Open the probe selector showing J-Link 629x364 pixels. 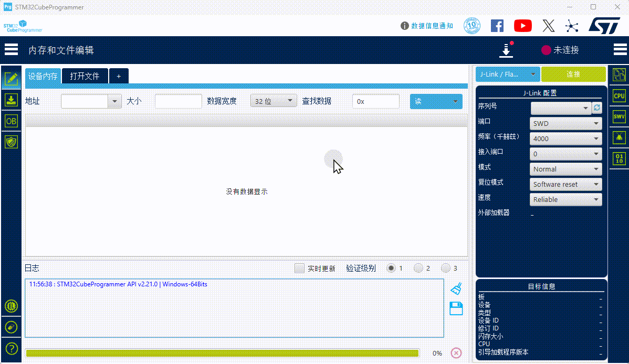pyautogui.click(x=507, y=74)
